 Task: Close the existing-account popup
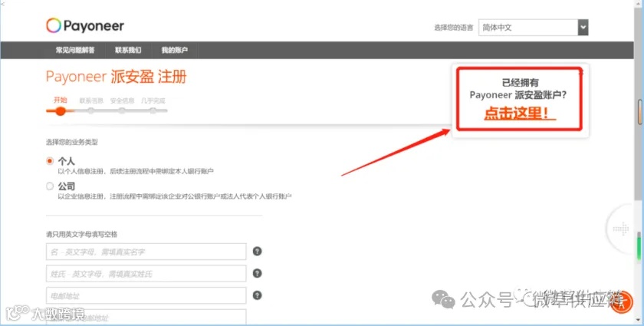(581, 73)
